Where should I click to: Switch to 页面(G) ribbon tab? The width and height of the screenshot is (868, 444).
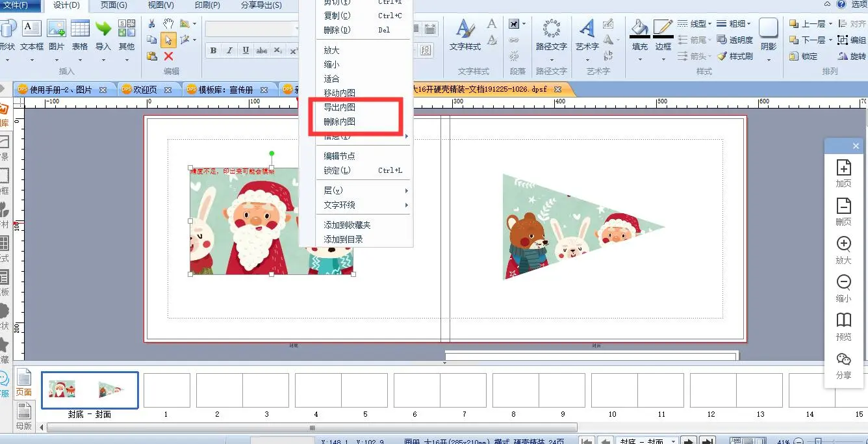(114, 5)
